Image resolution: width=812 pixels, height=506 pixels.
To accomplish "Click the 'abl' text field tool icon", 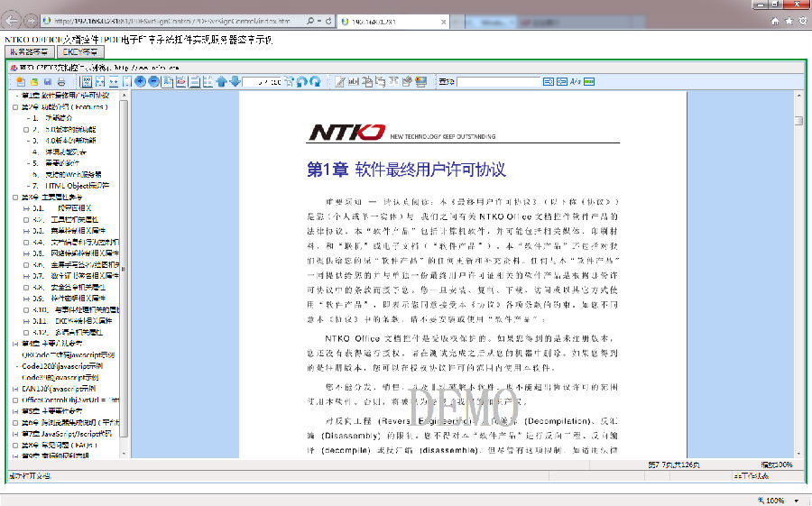I will click(354, 81).
